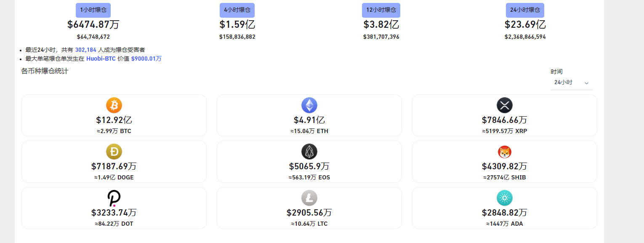The width and height of the screenshot is (644, 243).
Task: Click the $9000.01万 value link
Action: pyautogui.click(x=146, y=59)
